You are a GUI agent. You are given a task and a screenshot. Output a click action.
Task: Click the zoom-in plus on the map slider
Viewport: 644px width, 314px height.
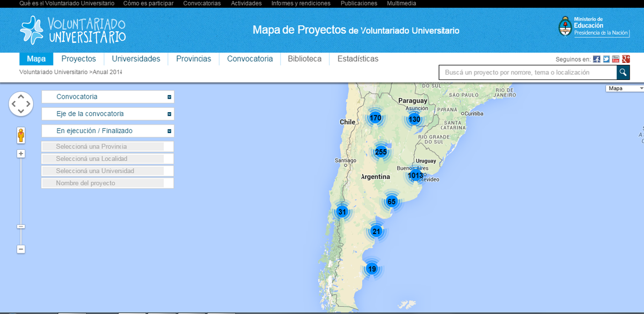(x=20, y=154)
